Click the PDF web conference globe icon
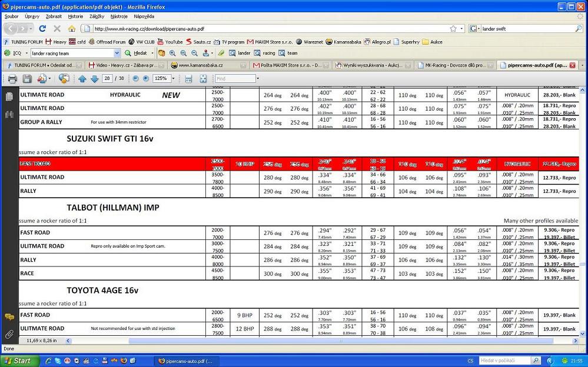Viewport: 588px width, 367px height. (x=64, y=79)
